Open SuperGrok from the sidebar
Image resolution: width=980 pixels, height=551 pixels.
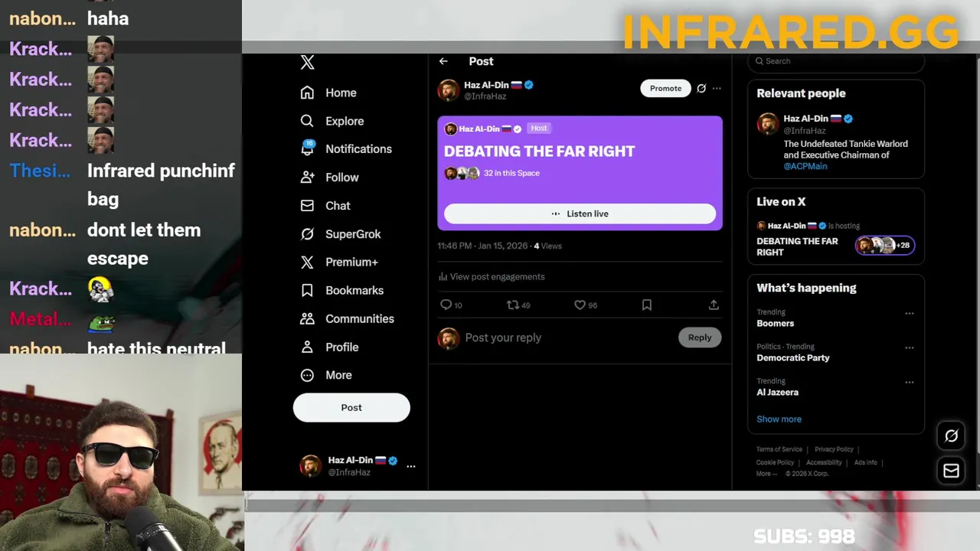(x=353, y=234)
